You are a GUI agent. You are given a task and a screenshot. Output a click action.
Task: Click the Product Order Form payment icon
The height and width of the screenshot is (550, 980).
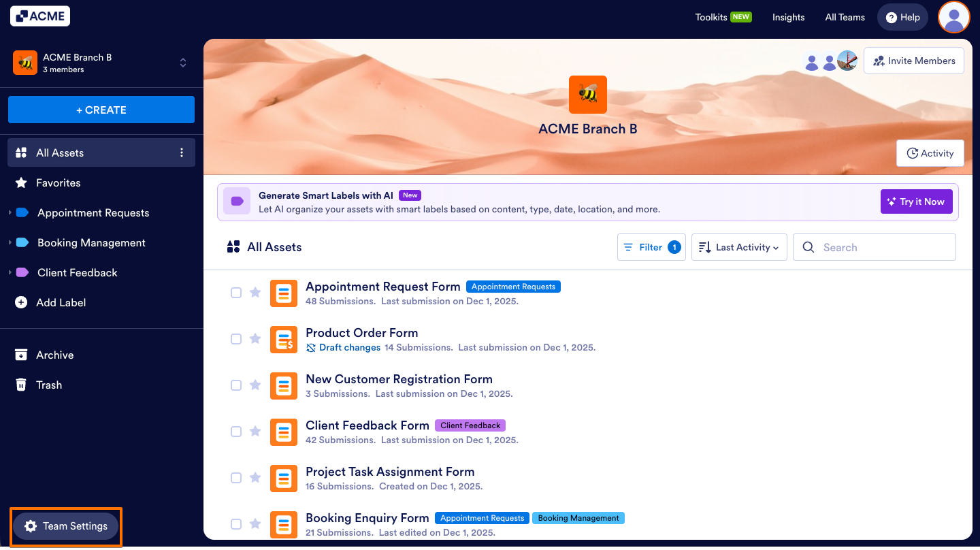284,340
